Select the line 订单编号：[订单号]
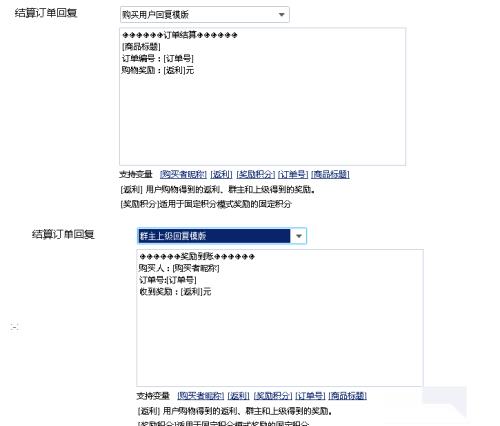 pos(158,59)
